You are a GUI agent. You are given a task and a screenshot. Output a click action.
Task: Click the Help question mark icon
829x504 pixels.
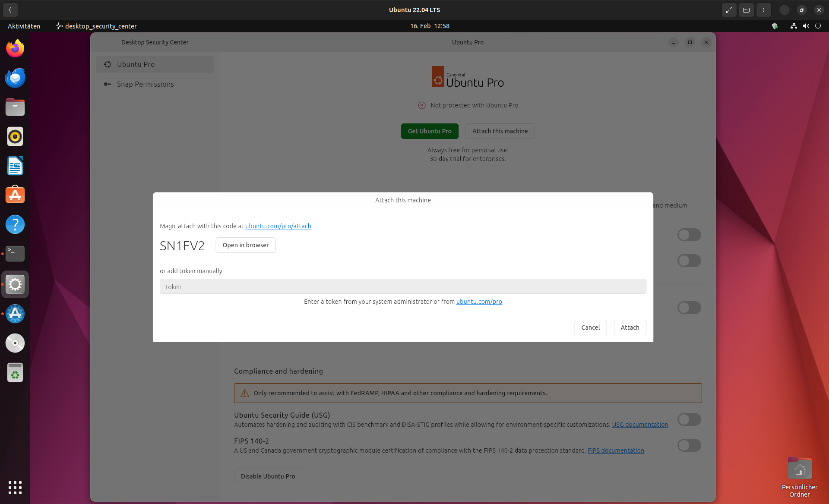click(x=15, y=224)
